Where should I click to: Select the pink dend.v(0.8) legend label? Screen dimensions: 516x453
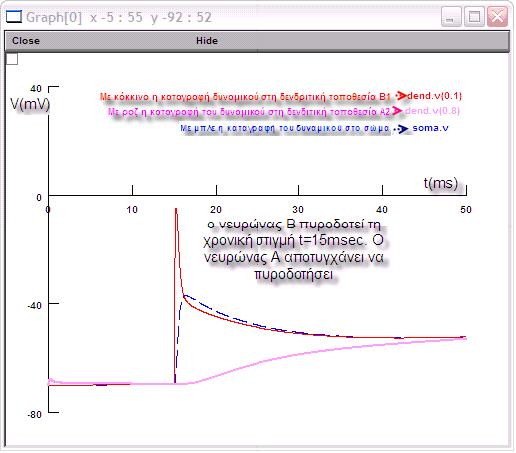click(432, 111)
